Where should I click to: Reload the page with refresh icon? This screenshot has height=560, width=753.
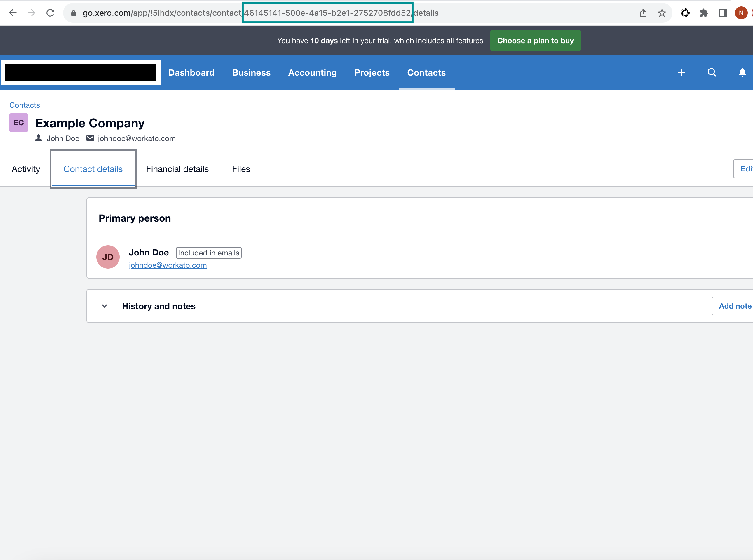click(50, 13)
